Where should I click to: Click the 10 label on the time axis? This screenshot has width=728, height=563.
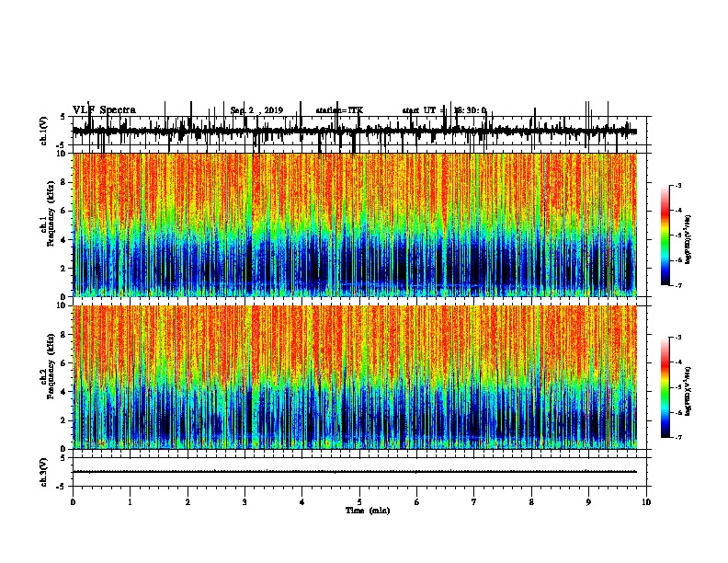[646, 502]
